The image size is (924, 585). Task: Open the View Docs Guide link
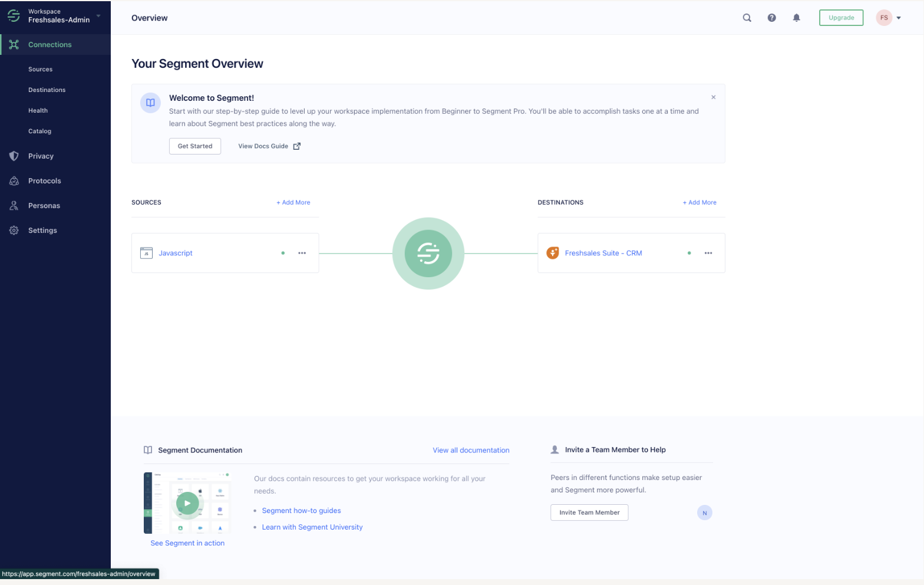pos(263,146)
